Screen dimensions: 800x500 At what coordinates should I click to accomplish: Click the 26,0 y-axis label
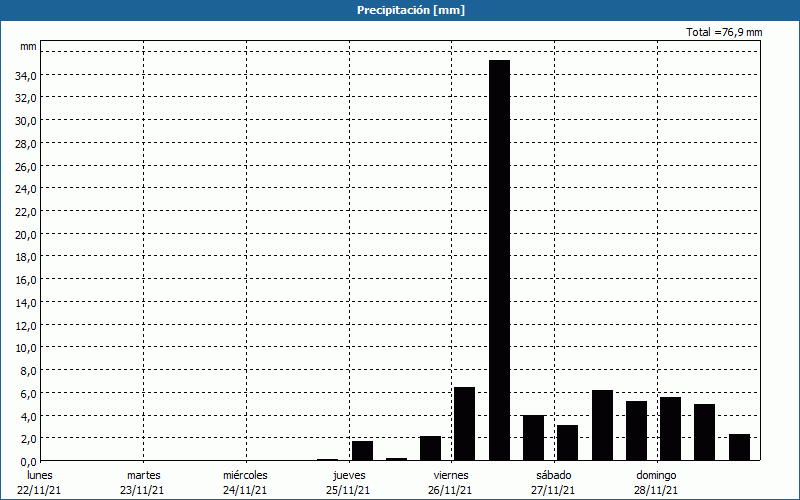click(x=26, y=166)
